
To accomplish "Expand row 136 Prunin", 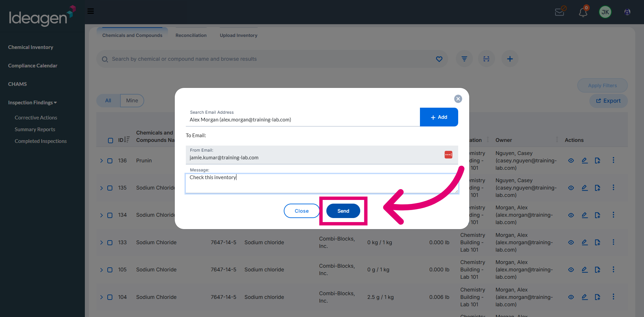I will [x=101, y=161].
